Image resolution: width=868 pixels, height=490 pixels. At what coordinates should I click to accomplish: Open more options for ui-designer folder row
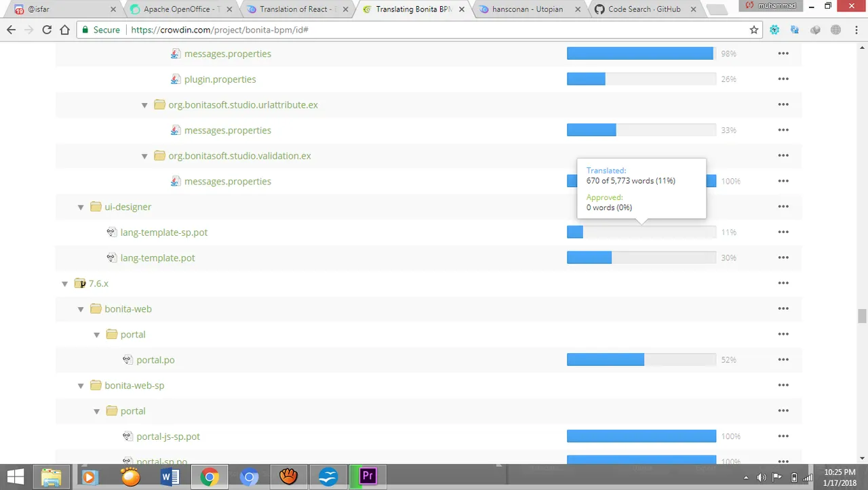pyautogui.click(x=783, y=207)
